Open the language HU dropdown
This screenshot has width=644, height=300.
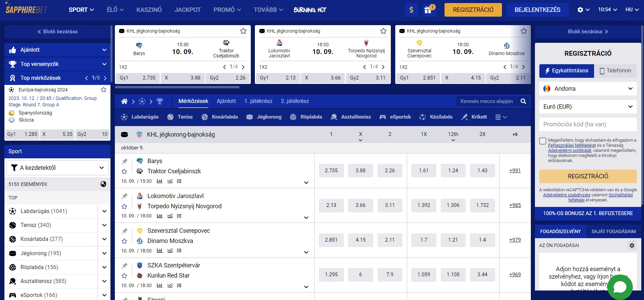pyautogui.click(x=632, y=10)
